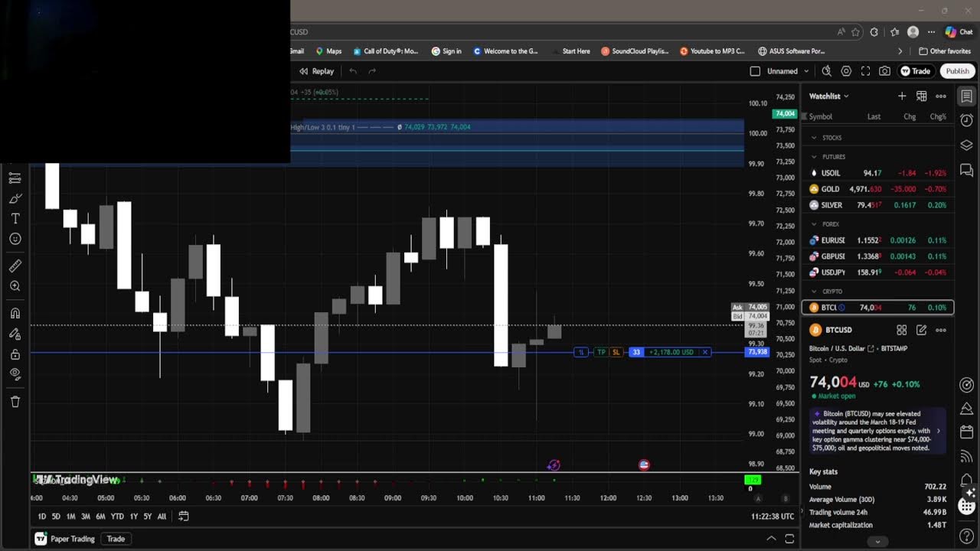Viewport: 980px width, 551px height.
Task: Select the Brush drawing tool
Action: 15,198
